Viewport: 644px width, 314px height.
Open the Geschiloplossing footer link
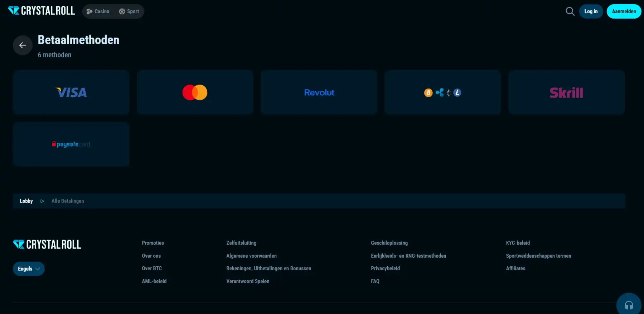(389, 243)
